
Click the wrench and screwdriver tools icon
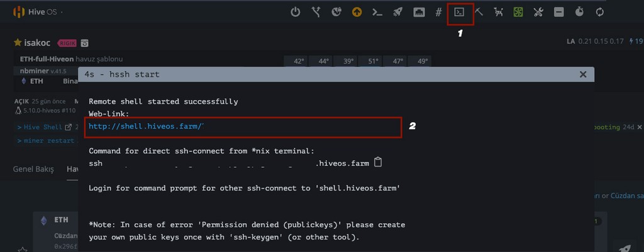[538, 12]
